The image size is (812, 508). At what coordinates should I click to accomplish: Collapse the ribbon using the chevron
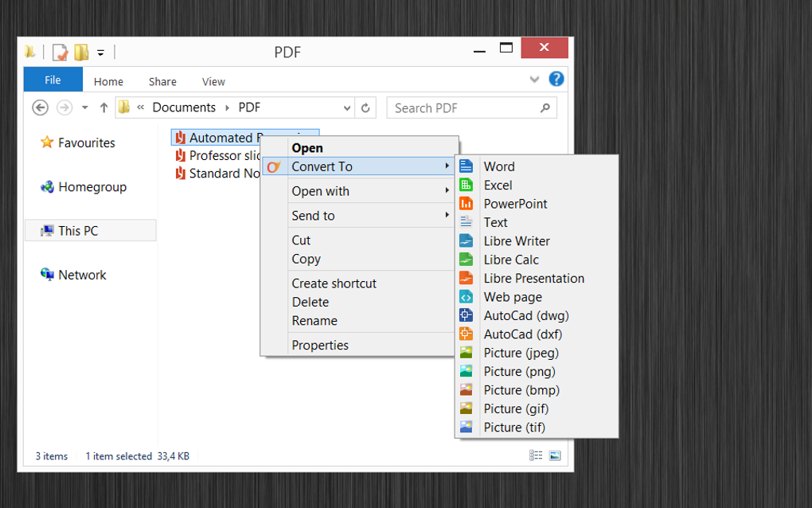pyautogui.click(x=534, y=80)
